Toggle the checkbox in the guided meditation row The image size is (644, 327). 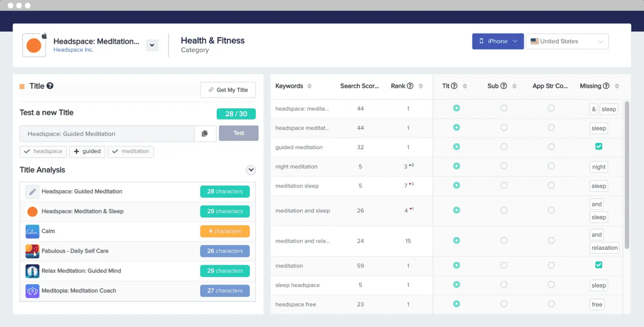pos(599,146)
